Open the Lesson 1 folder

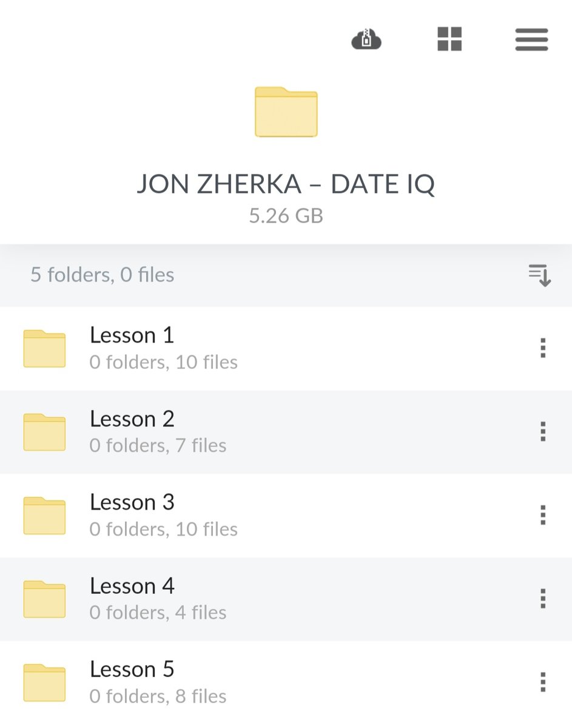[x=132, y=335]
